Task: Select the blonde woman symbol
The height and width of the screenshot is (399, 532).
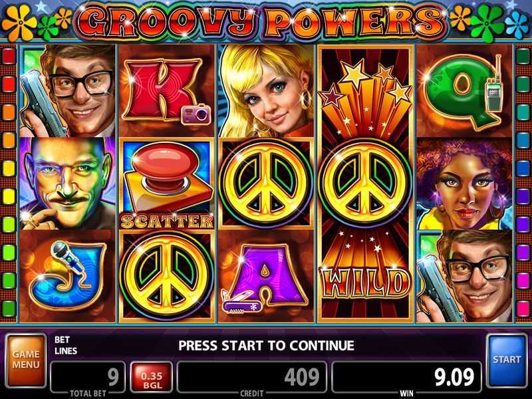Action: (265, 90)
